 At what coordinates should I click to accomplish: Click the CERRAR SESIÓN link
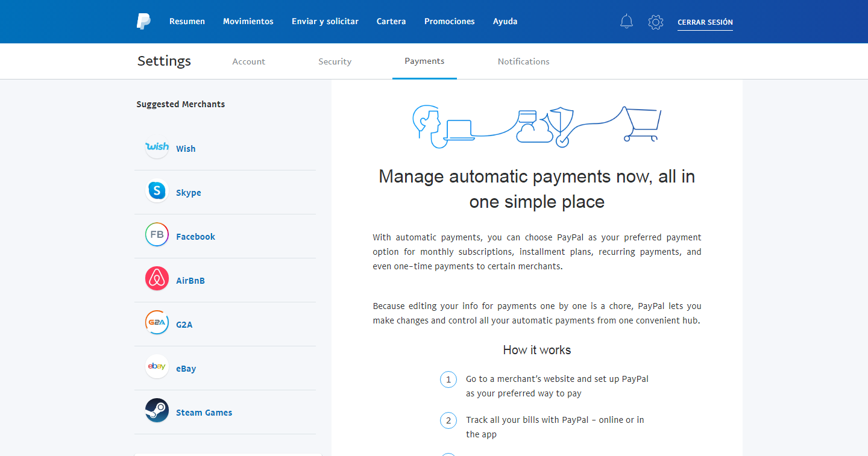point(705,22)
